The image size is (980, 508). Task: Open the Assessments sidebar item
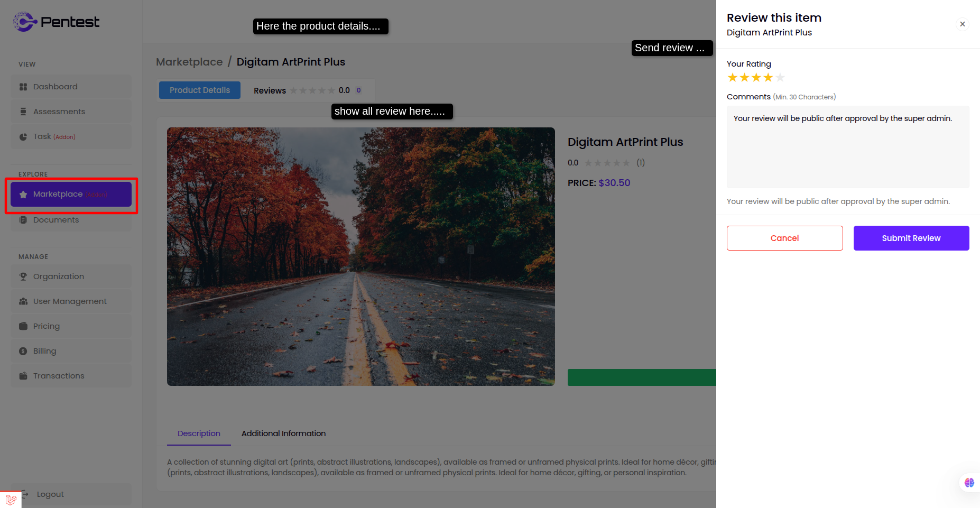point(59,112)
